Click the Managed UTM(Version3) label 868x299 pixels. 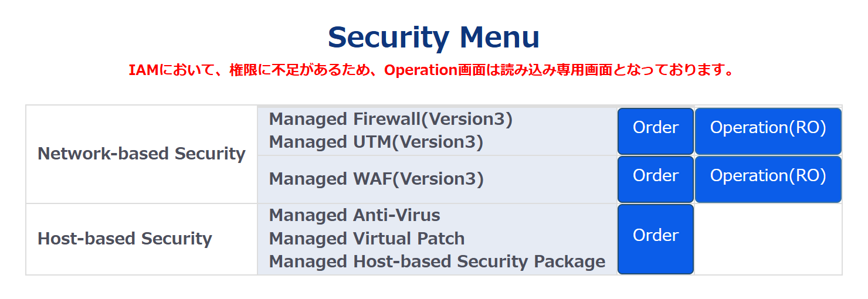(x=376, y=142)
